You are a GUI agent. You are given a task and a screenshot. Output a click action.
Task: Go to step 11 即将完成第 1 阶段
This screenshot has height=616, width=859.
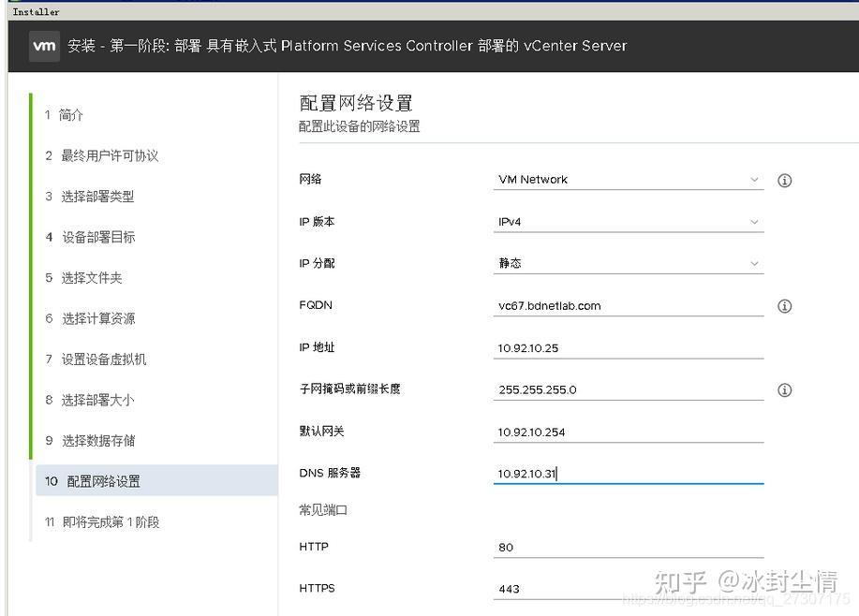[102, 522]
